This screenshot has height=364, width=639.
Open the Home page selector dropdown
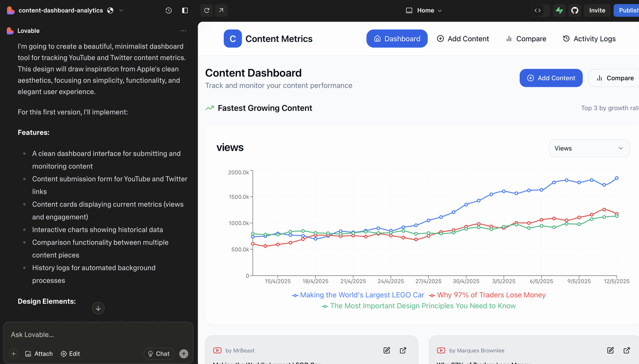424,10
